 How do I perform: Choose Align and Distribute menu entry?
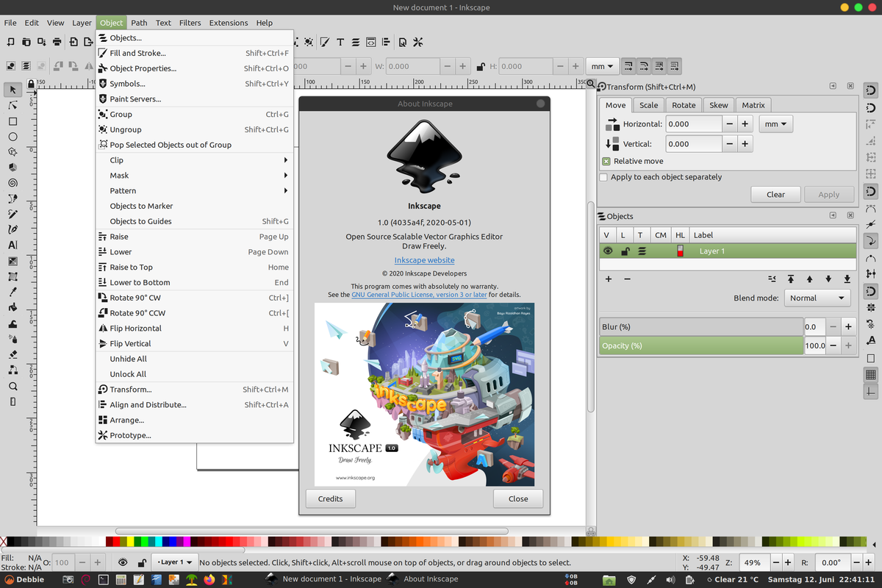(x=195, y=405)
